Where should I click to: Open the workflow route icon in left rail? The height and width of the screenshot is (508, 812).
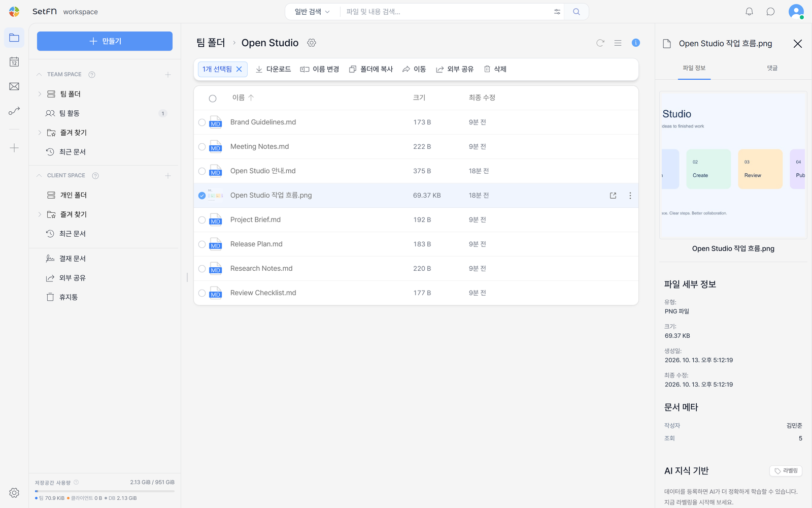(x=14, y=111)
